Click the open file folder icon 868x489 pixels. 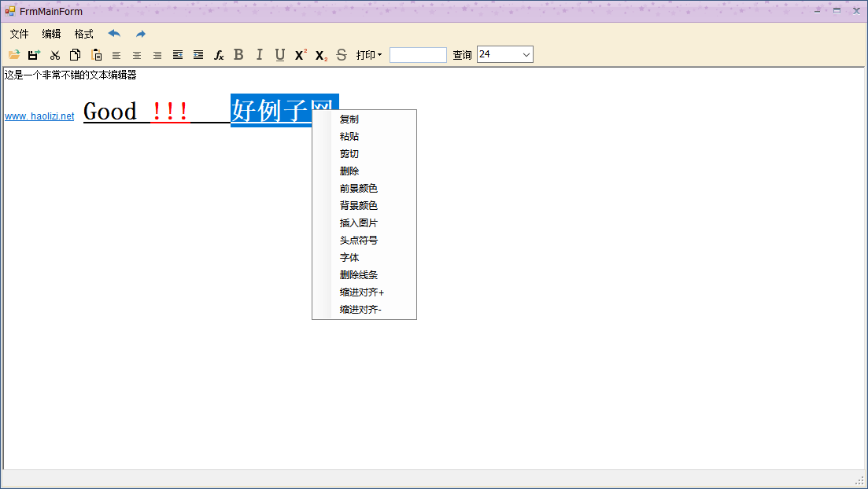(x=14, y=55)
